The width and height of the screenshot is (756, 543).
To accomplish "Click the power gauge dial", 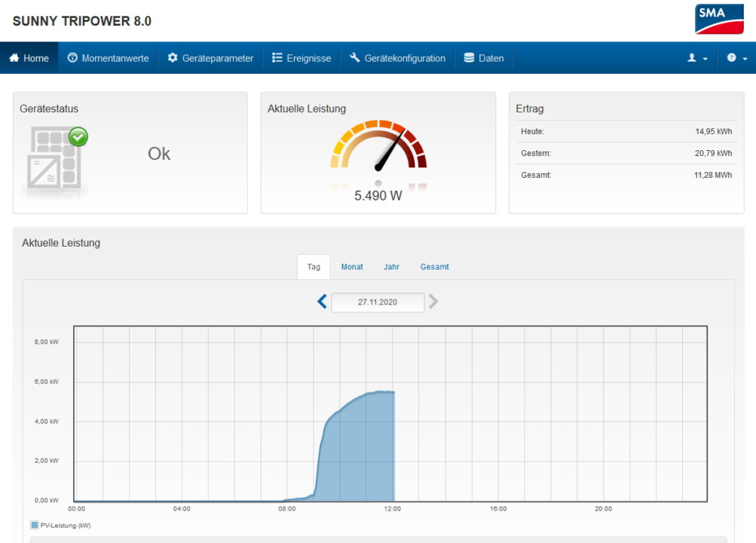I will point(378,145).
